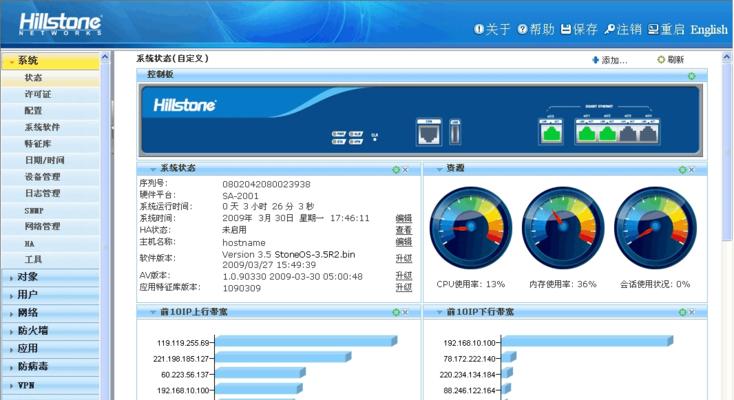Click the sidebar scroll up arrow
This screenshot has height=400, width=734.
(105, 57)
